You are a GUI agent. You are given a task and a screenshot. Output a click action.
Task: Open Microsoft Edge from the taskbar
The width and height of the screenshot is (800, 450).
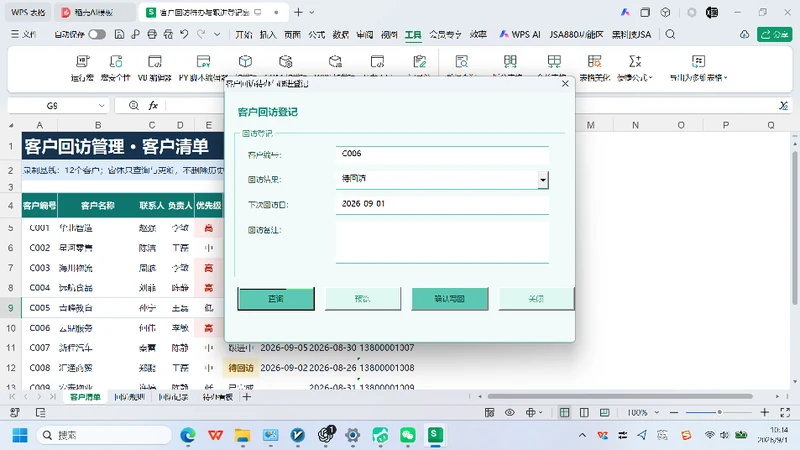click(x=188, y=435)
